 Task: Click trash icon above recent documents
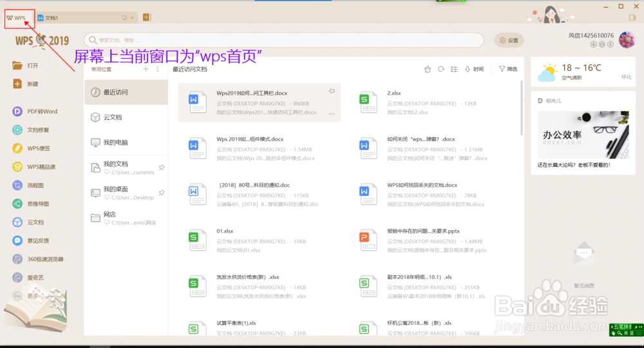428,69
